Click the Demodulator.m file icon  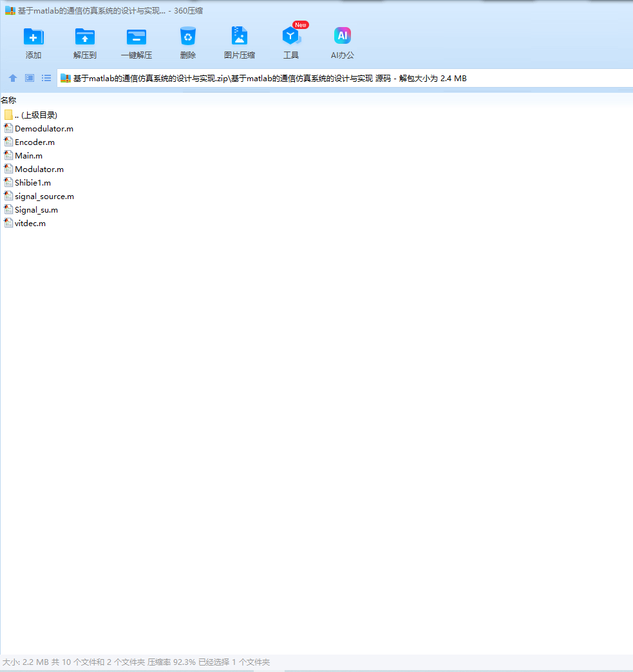click(8, 128)
